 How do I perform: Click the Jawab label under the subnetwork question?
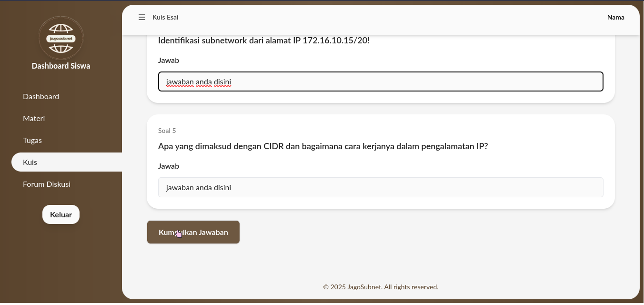point(169,60)
